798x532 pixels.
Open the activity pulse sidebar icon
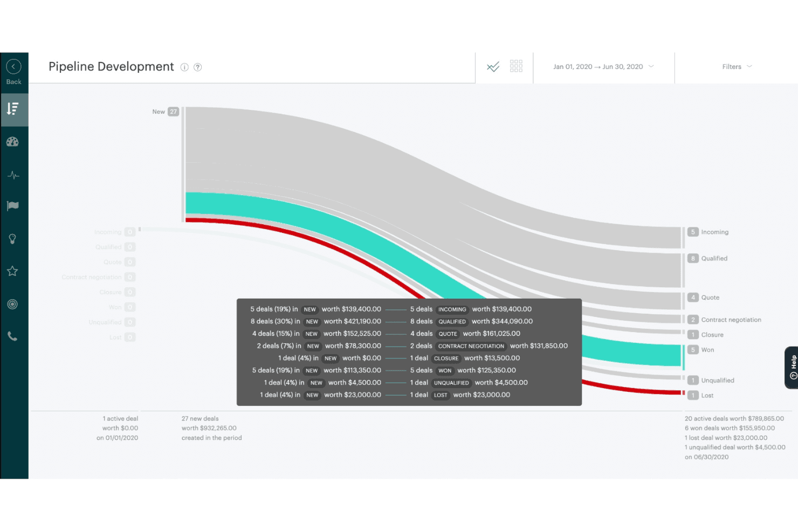tap(13, 175)
